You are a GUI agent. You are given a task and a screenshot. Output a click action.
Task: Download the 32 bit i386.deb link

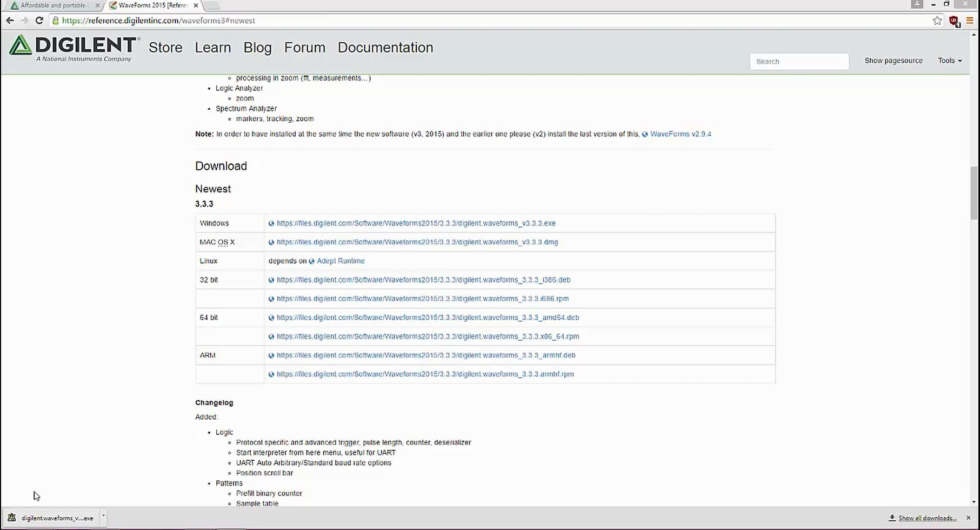[423, 280]
